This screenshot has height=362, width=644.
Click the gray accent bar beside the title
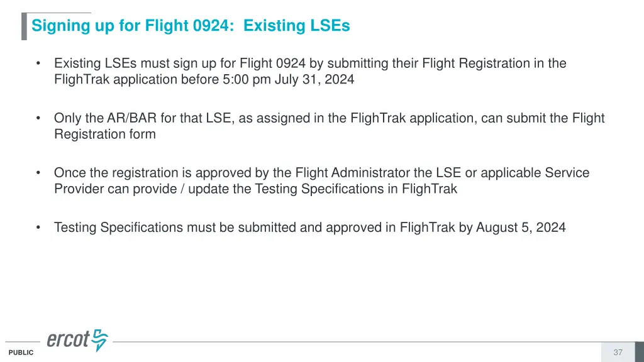[x=24, y=26]
